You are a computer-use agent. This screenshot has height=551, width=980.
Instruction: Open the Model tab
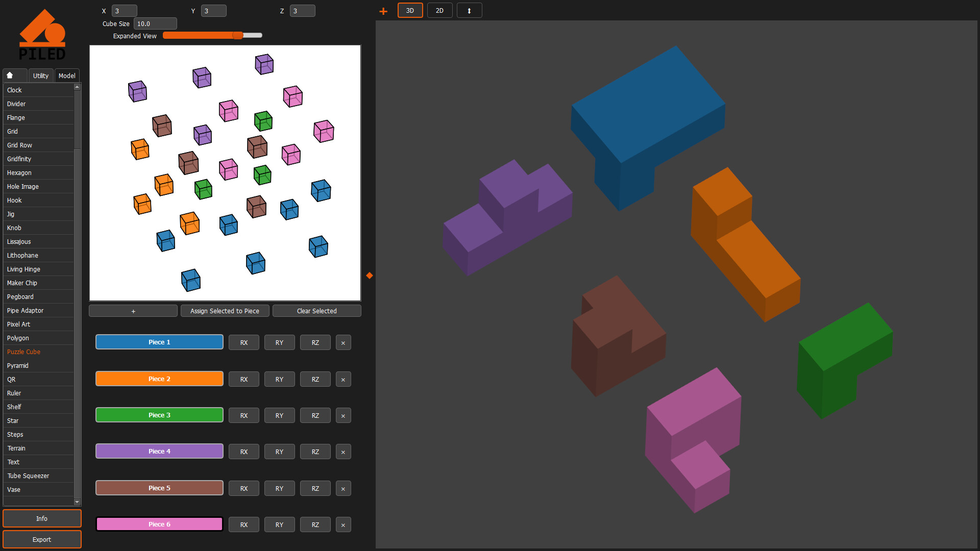coord(67,76)
